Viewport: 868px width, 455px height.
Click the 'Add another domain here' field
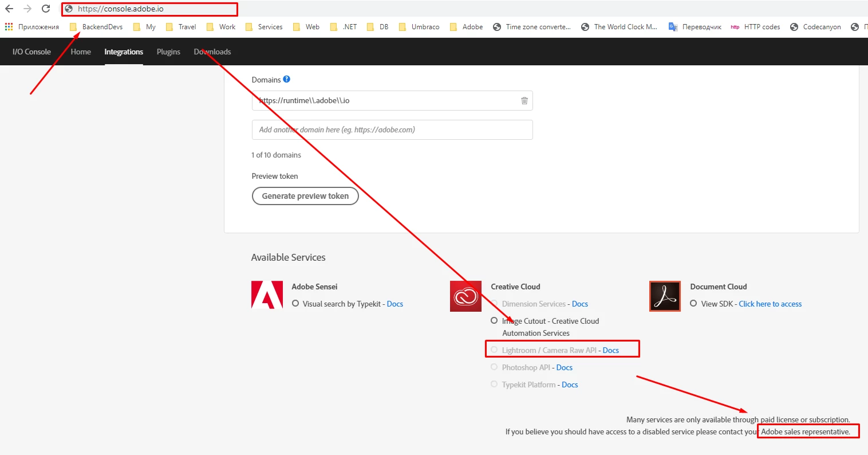click(x=392, y=130)
